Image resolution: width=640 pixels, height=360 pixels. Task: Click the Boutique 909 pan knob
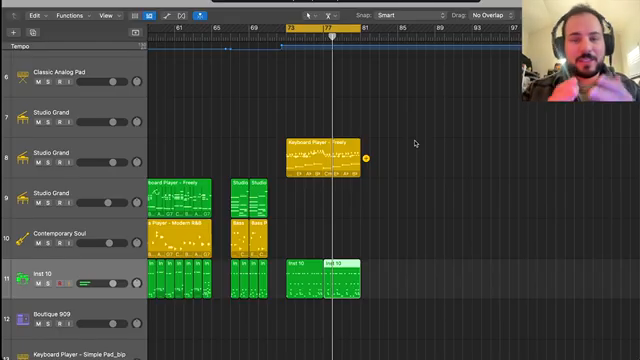(137, 324)
